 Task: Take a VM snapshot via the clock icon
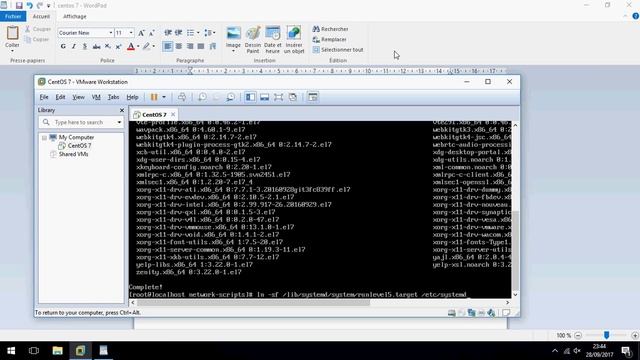pyautogui.click(x=202, y=97)
